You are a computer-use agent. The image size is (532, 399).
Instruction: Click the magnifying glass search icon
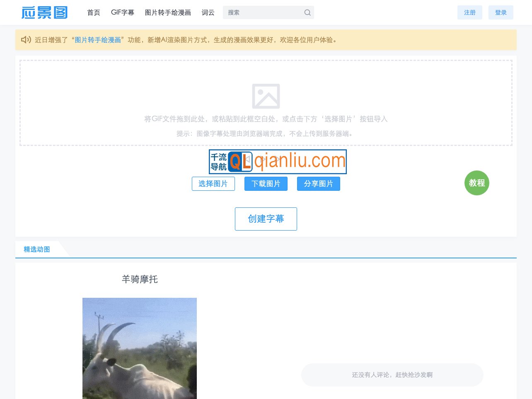307,12
